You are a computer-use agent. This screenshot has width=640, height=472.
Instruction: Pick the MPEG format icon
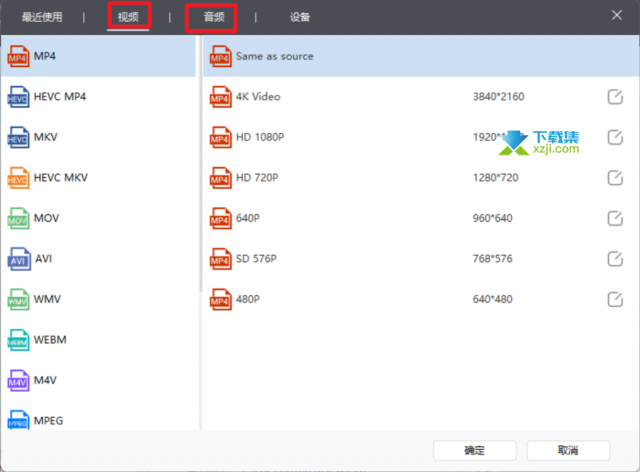(18, 420)
